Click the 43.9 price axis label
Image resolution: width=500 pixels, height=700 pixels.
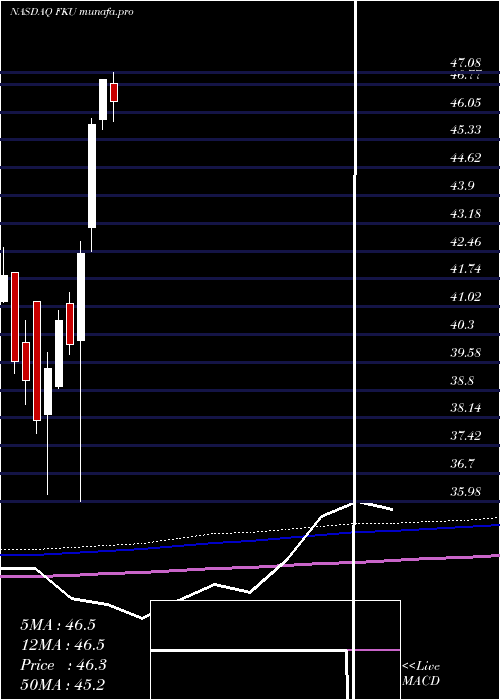(x=462, y=186)
